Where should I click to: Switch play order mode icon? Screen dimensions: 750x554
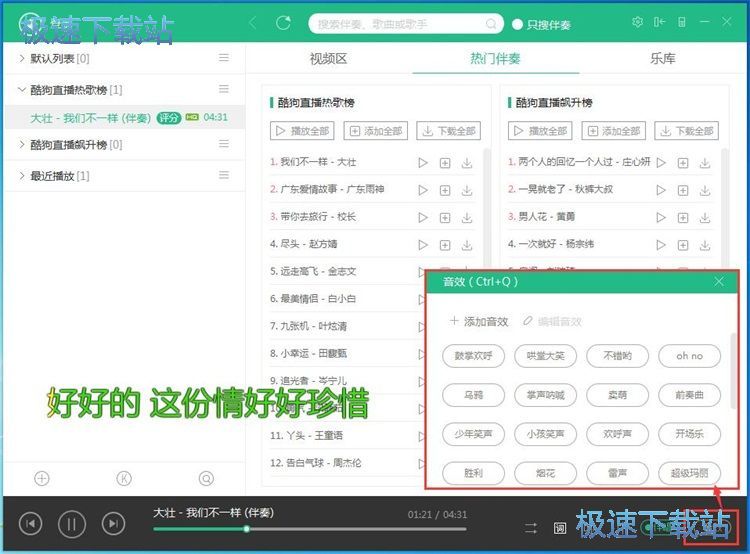point(531,527)
